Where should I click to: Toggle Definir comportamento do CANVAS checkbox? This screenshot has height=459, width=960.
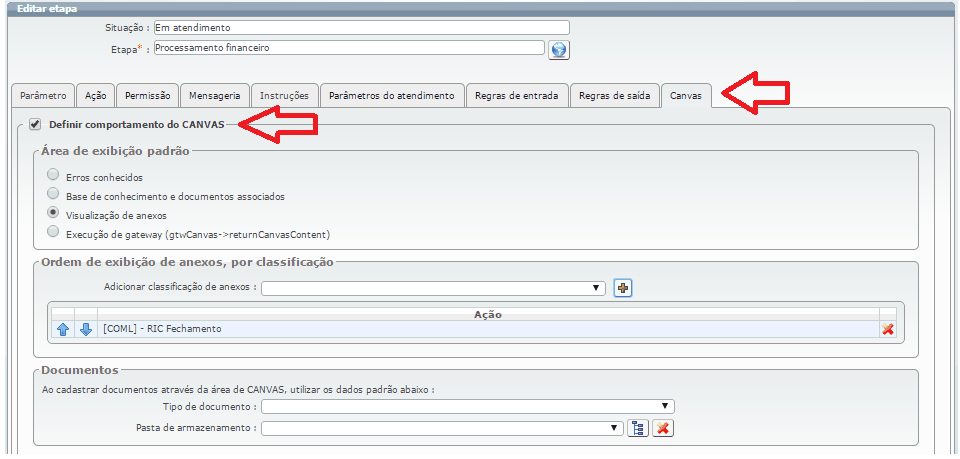pos(35,124)
